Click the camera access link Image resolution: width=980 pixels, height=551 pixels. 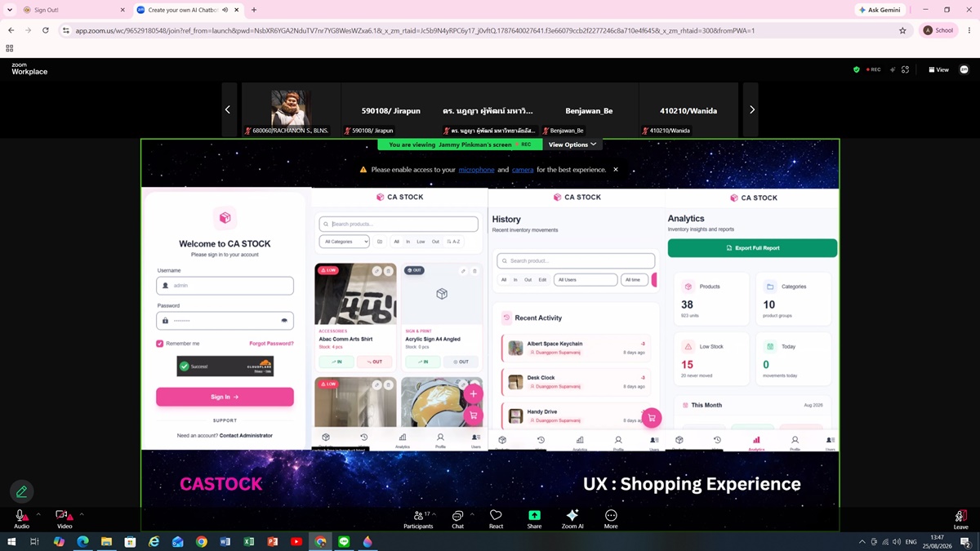pos(523,170)
